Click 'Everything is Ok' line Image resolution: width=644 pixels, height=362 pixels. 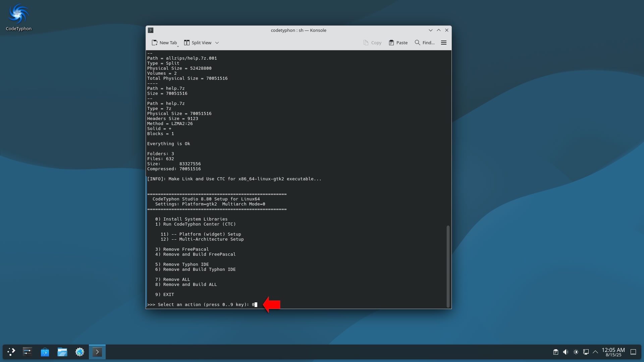[x=168, y=144]
